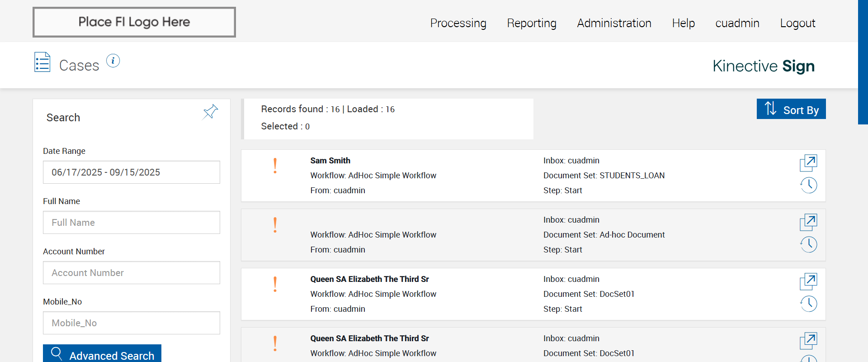Pin the Search panel
Image resolution: width=868 pixels, height=362 pixels.
pos(211,112)
